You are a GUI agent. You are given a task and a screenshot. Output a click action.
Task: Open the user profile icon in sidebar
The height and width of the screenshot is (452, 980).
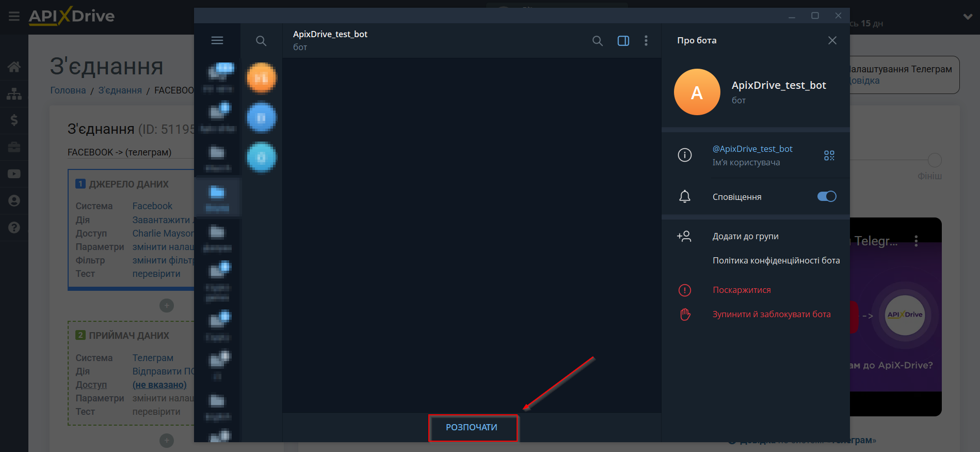tap(14, 200)
